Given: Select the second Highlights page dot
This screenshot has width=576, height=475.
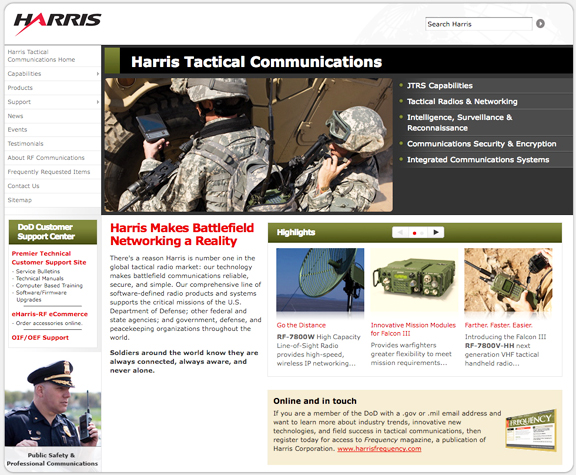Looking at the screenshot, I should tap(422, 233).
